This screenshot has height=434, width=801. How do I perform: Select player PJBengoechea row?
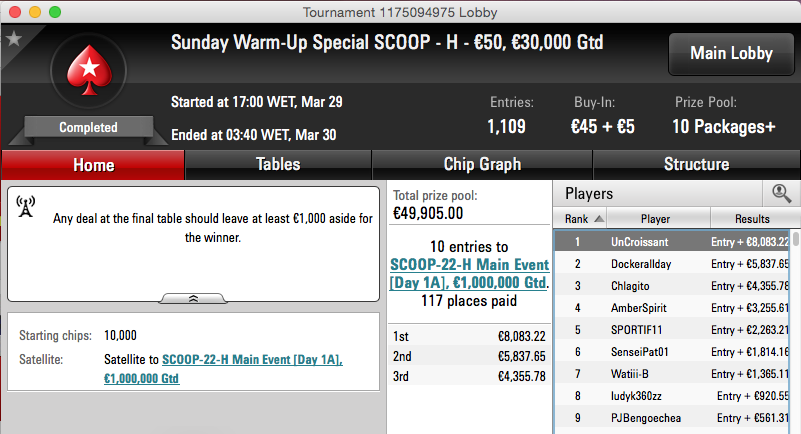point(673,418)
